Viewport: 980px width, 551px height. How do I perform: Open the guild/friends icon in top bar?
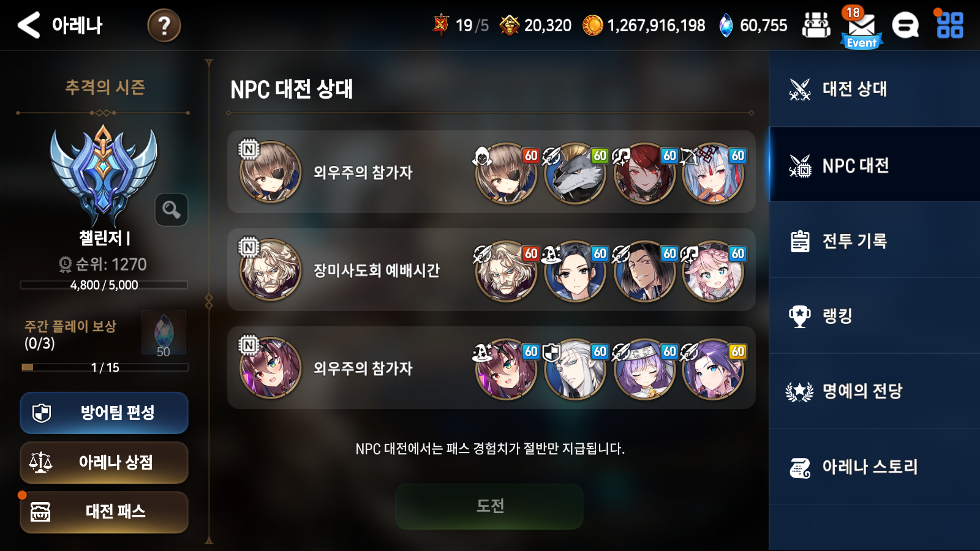tap(816, 26)
